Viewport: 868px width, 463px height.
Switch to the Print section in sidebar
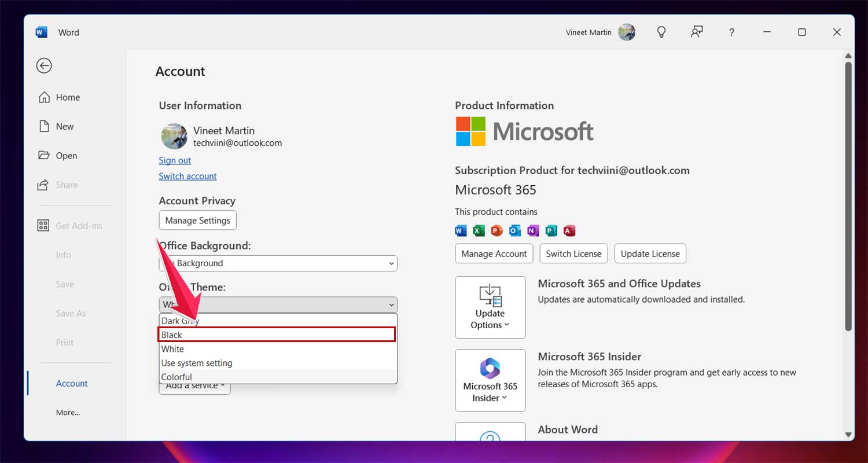click(x=64, y=342)
